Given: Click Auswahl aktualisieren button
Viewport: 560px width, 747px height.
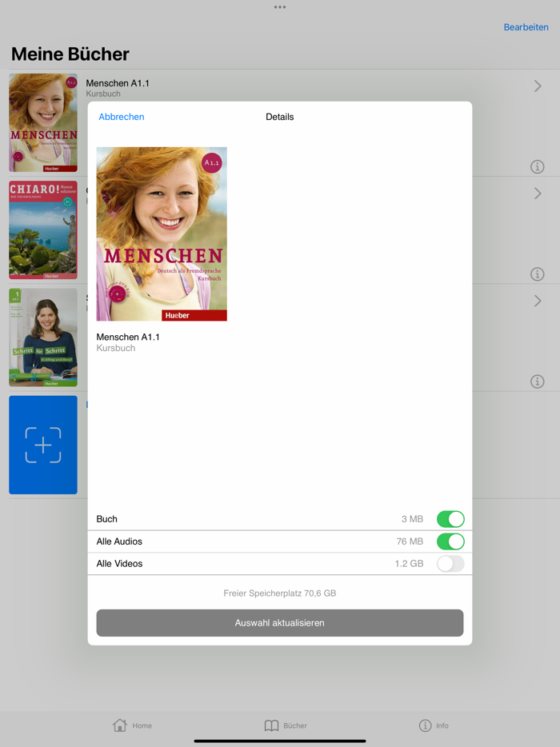Looking at the screenshot, I should click(x=280, y=623).
